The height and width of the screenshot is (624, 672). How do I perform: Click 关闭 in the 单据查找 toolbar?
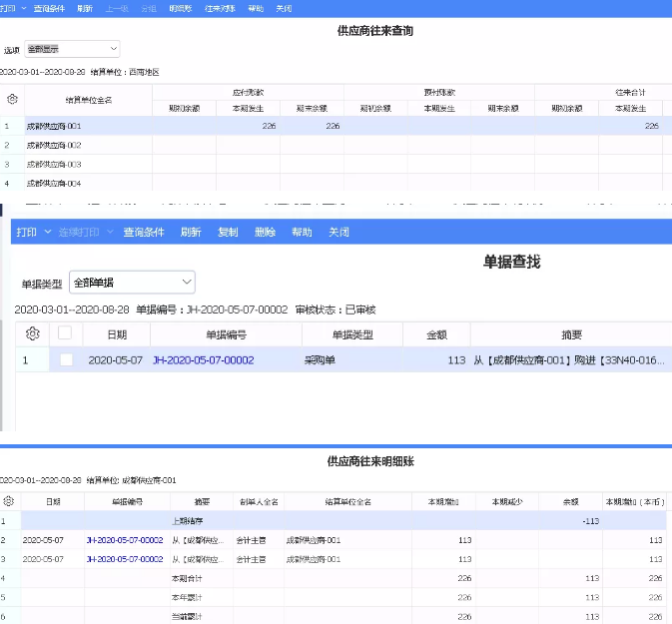pyautogui.click(x=338, y=232)
